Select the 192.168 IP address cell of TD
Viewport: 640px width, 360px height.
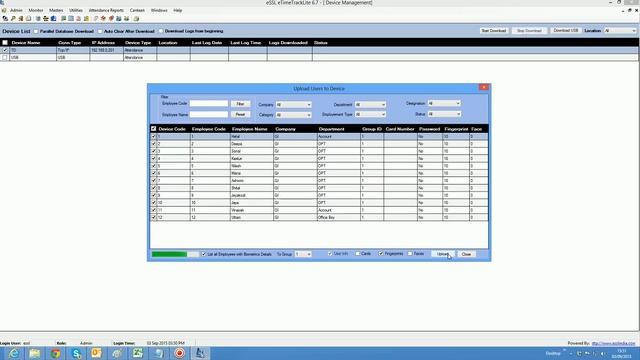tap(106, 50)
